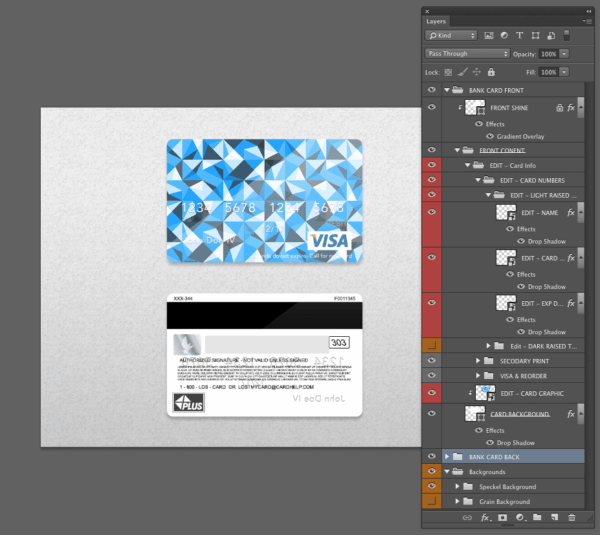
Task: Select the CARD BACKGROUND layer thumbnail
Action: (475, 414)
